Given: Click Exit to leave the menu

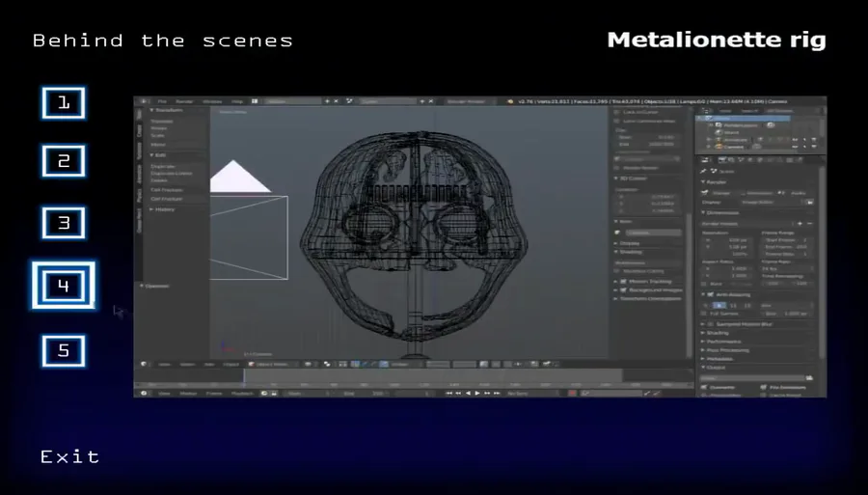Looking at the screenshot, I should coord(69,456).
